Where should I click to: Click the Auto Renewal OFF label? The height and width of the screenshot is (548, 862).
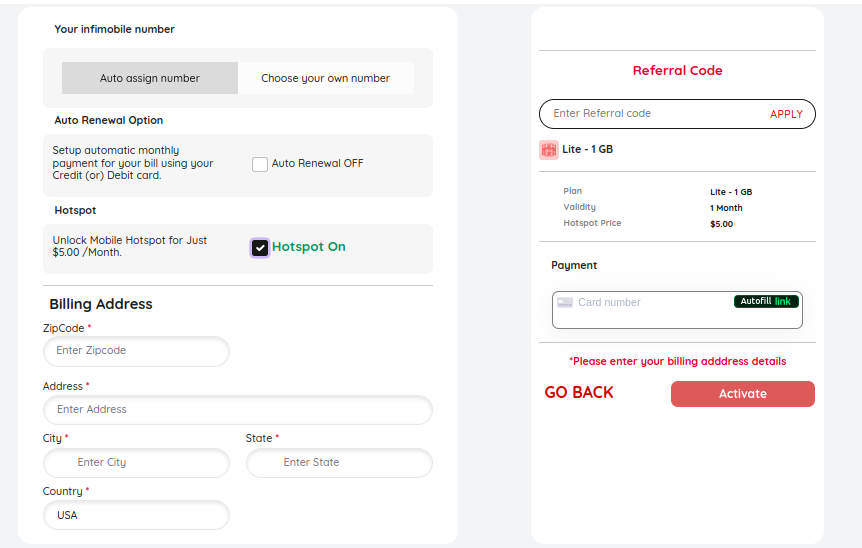pyautogui.click(x=317, y=163)
